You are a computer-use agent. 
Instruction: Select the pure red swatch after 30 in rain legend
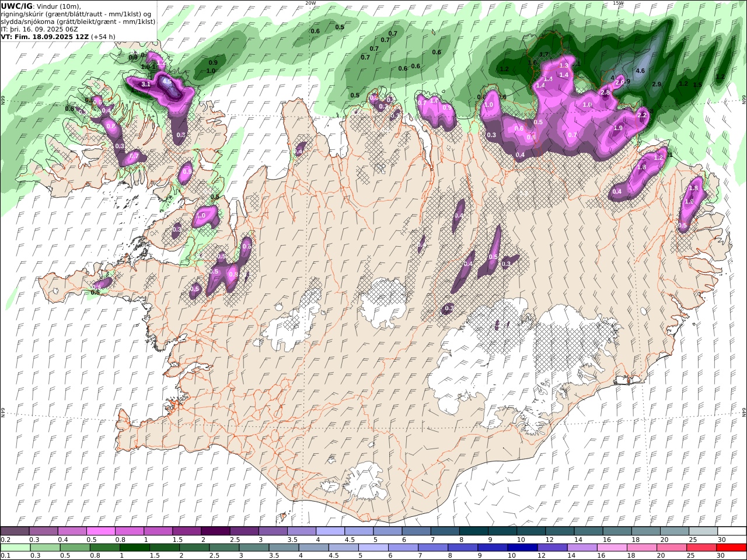point(731,548)
